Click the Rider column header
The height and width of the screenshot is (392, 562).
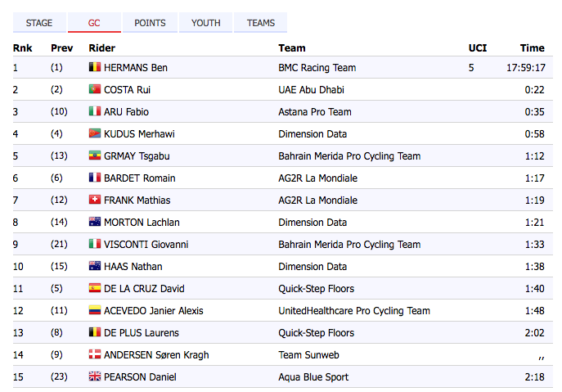click(x=101, y=48)
